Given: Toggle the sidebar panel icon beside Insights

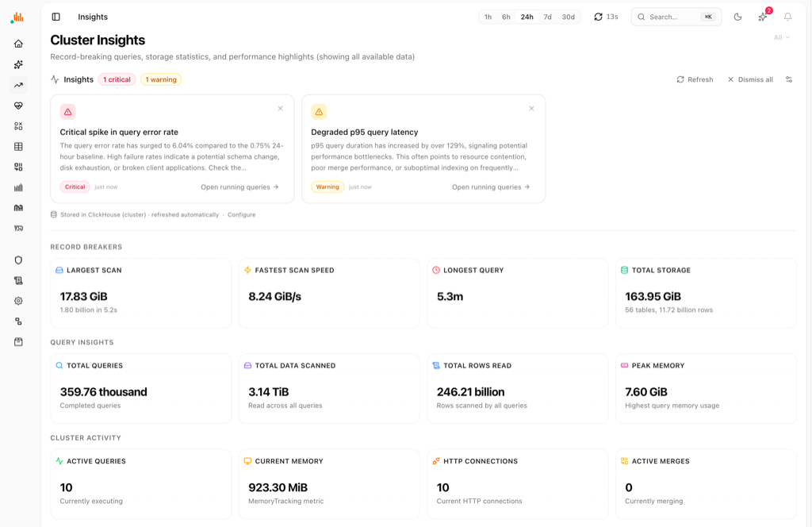Looking at the screenshot, I should click(56, 17).
